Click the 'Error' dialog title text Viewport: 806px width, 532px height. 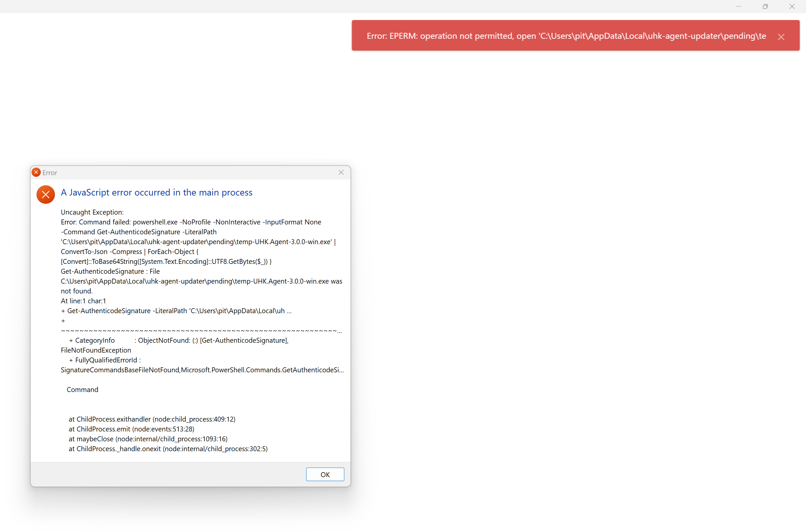point(50,173)
